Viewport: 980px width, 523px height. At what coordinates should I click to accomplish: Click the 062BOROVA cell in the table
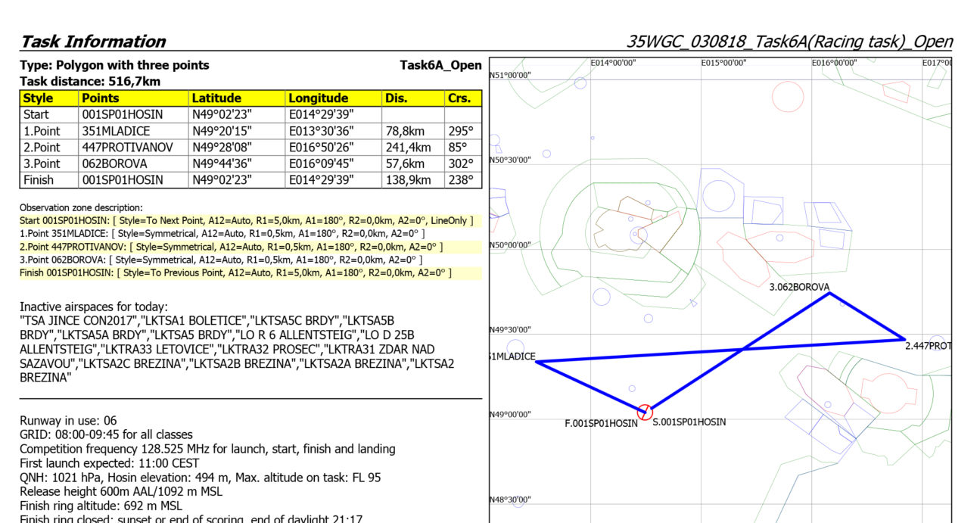(x=115, y=163)
